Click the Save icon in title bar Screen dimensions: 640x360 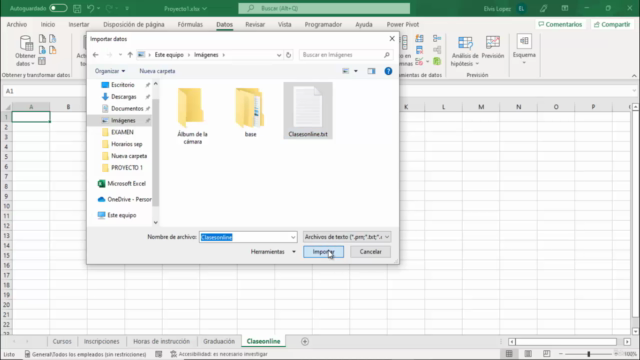[x=77, y=8]
